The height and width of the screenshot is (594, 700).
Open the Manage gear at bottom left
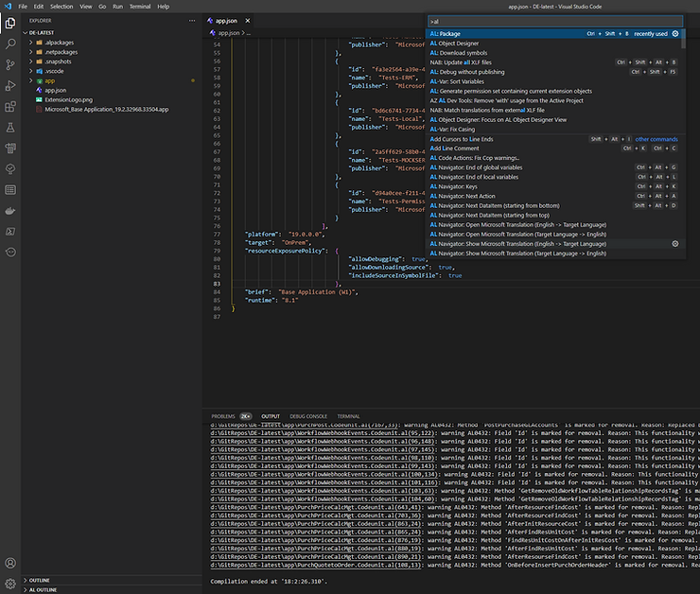pos(10,584)
